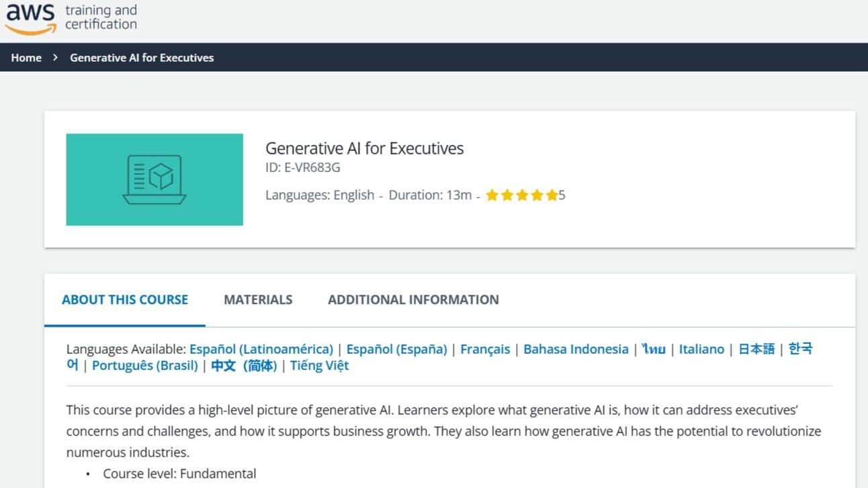Select the Thai language link
868x488 pixels.
pos(654,349)
